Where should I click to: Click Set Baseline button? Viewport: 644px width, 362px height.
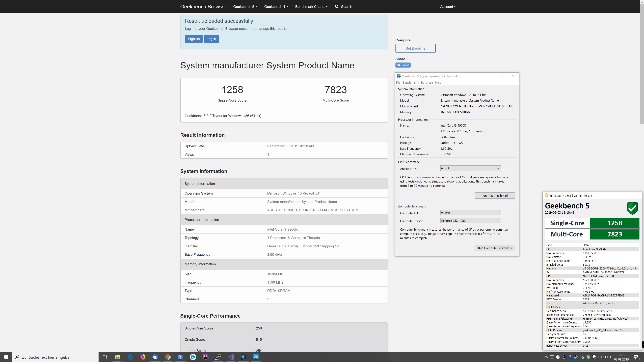click(415, 48)
